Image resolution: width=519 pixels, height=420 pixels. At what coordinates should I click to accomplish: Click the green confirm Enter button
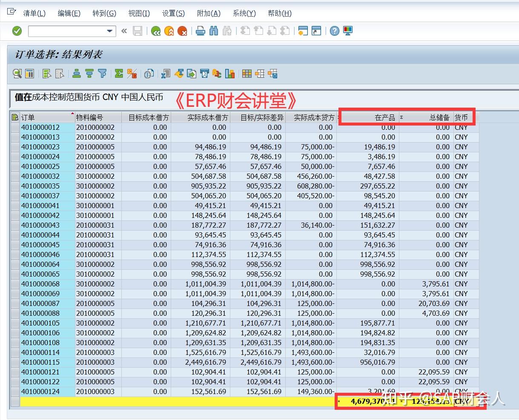[17, 31]
